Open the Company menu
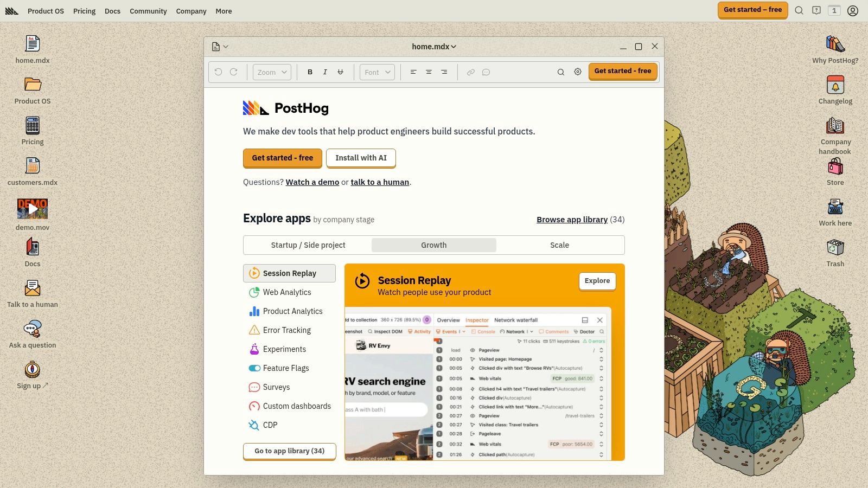Image resolution: width=868 pixels, height=488 pixels. (x=191, y=11)
